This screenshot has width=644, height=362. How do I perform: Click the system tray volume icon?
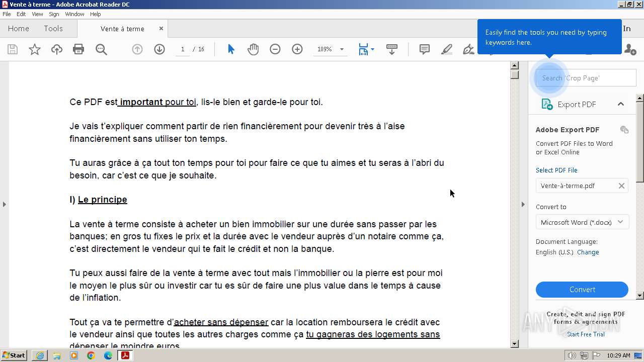pos(572,355)
